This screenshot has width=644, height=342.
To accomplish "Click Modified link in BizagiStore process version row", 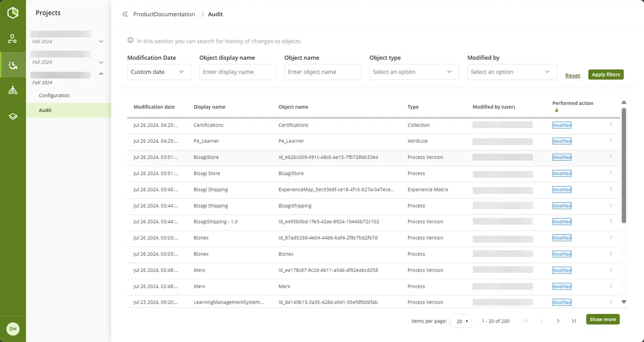I will pos(562,157).
